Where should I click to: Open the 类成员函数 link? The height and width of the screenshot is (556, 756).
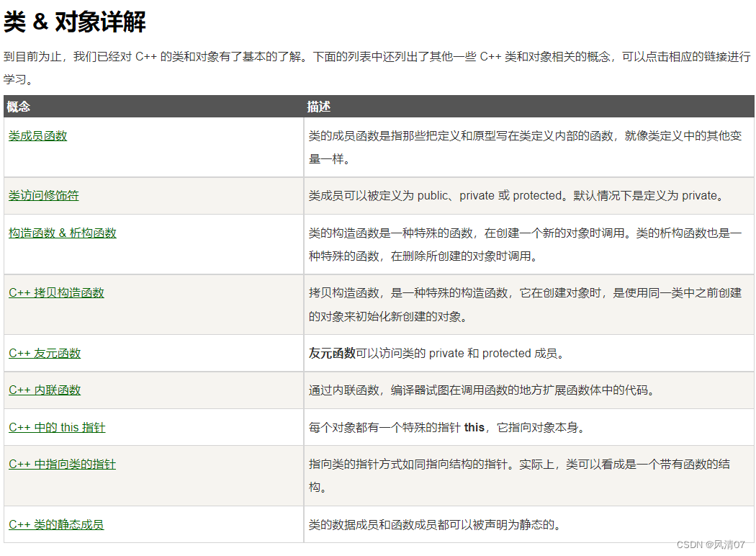coord(37,136)
